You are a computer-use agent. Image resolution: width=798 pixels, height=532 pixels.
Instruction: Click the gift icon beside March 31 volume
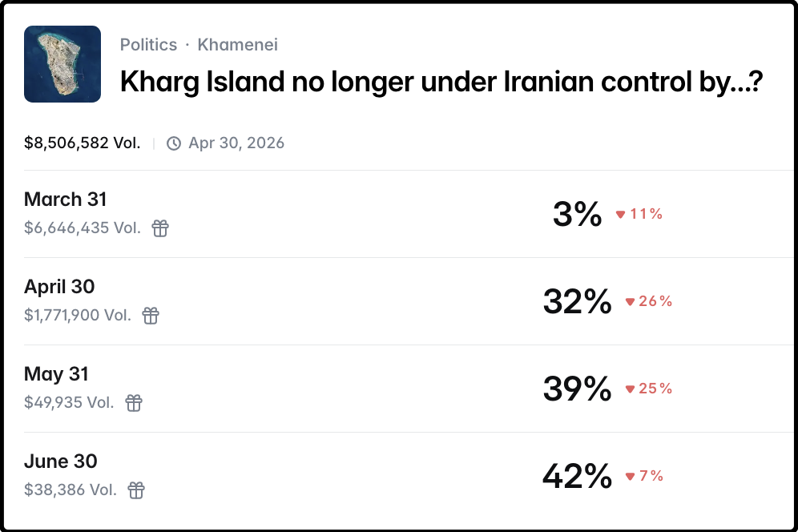160,228
